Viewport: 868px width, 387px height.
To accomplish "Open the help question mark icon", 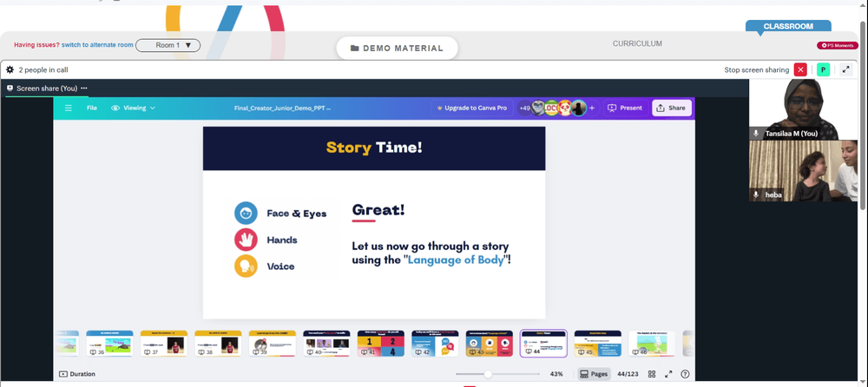I will tap(686, 374).
